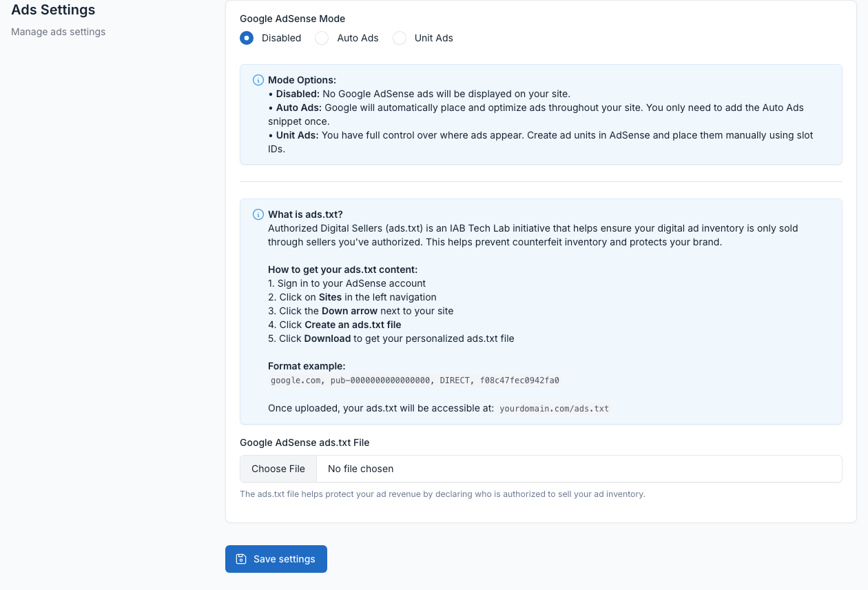Click step 3 about the Down arrow
The width and height of the screenshot is (868, 590).
pos(361,311)
